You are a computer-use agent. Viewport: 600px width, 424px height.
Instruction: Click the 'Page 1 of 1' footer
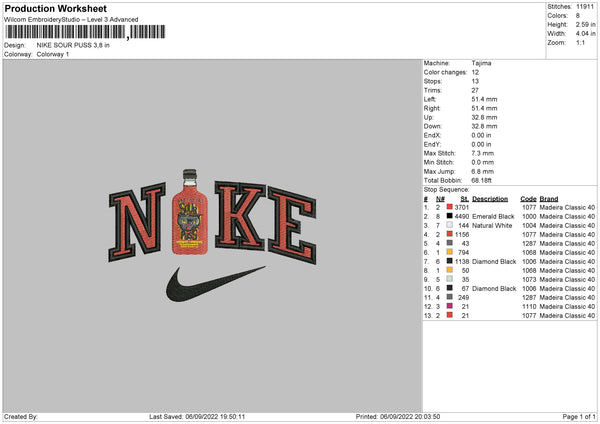click(x=579, y=417)
